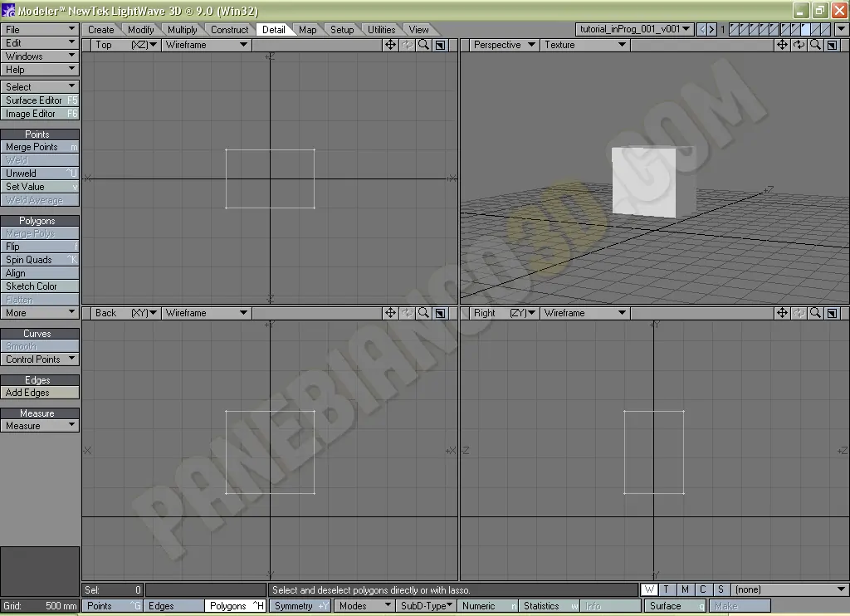
Task: Click the zoom magnifier in the Right viewport
Action: click(x=815, y=313)
